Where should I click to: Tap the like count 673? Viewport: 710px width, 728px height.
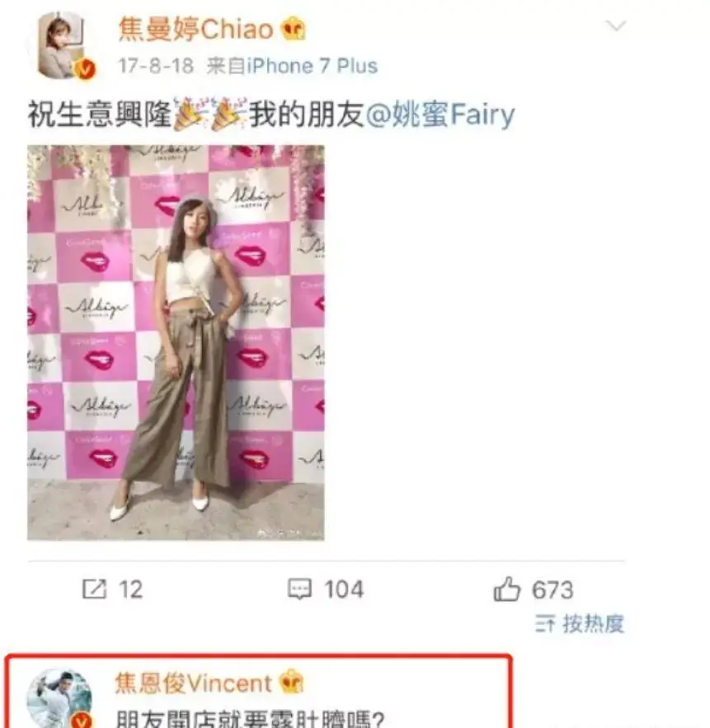click(x=552, y=590)
